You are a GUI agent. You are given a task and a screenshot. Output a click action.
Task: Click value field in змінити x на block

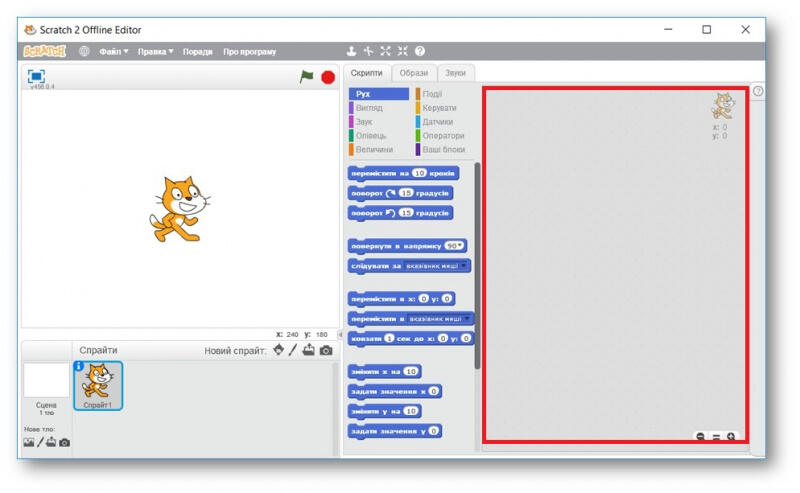click(411, 371)
